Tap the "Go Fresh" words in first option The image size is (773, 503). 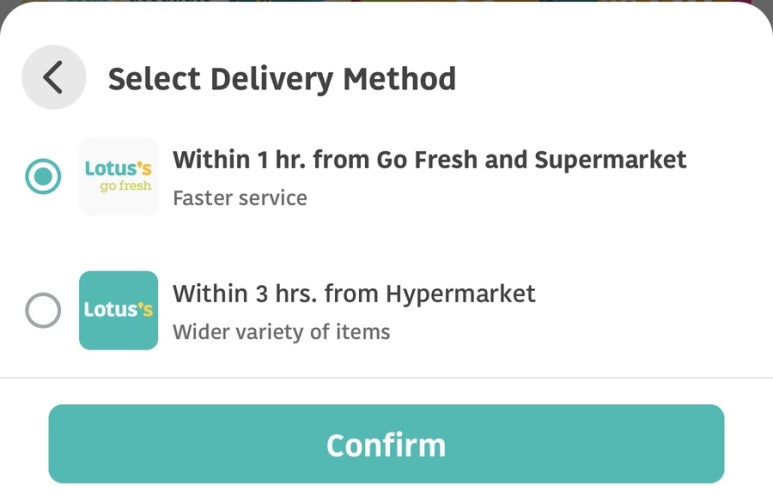click(428, 160)
